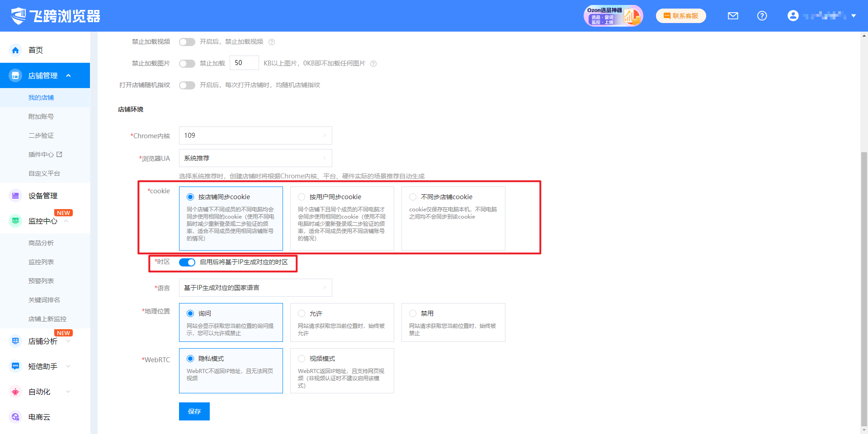Turn off the 时区 toggle switch
This screenshot has height=434, width=868.
tap(187, 262)
